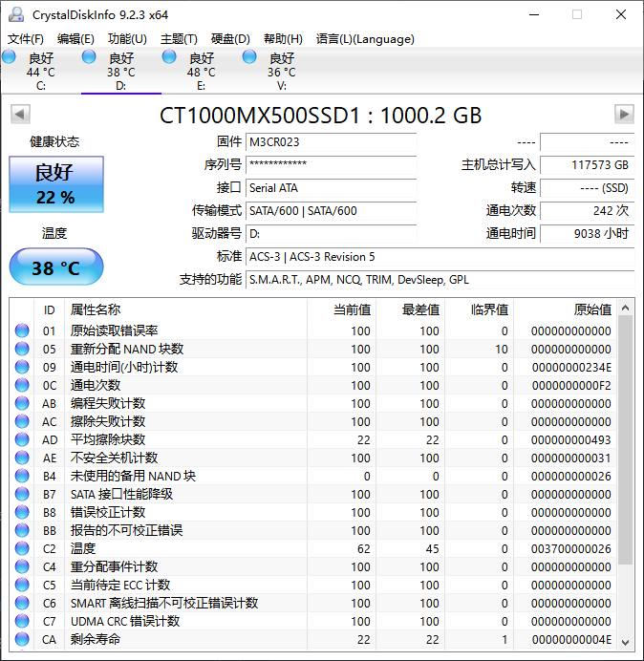Open the 主题(T) menu
This screenshot has width=644, height=661.
click(179, 39)
